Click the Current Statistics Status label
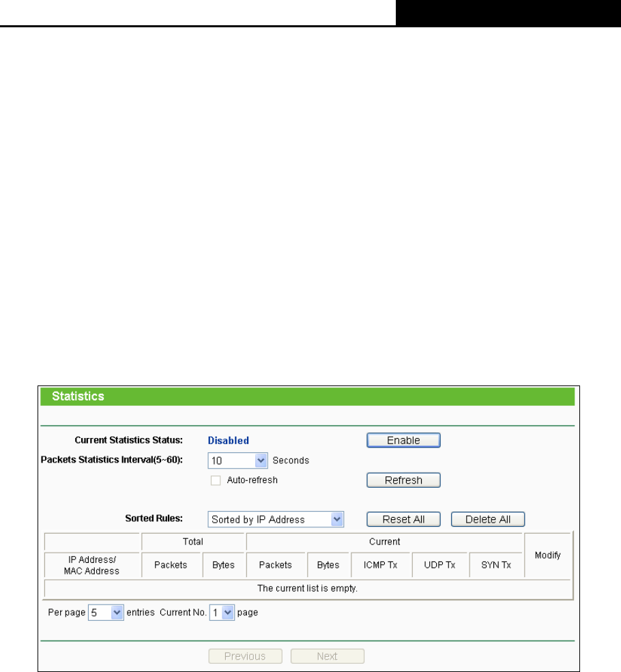The width and height of the screenshot is (621, 672). [128, 440]
